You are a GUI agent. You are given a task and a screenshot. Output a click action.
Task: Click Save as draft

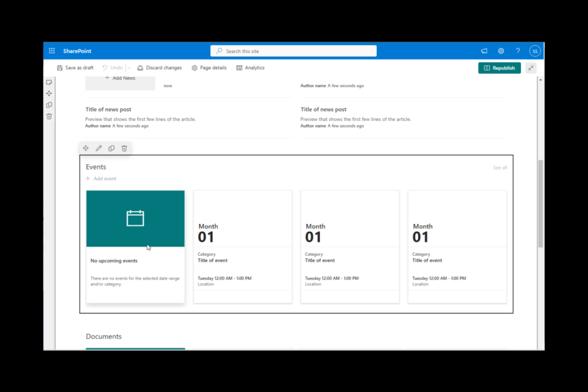click(x=76, y=68)
